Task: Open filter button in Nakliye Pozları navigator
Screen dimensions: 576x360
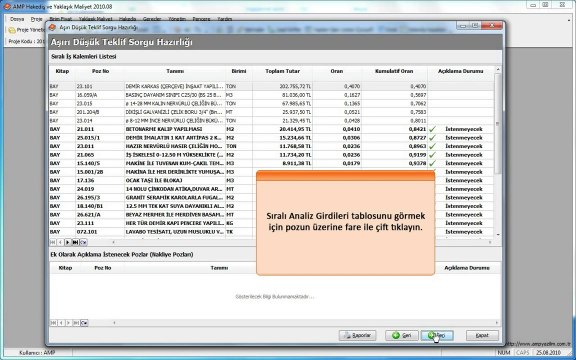Action: [84, 323]
